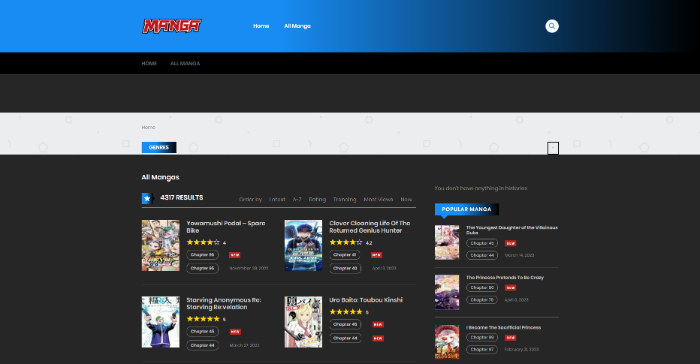700x364 pixels.
Task: Click NEW badge on Youngest Daughter
Action: tap(510, 243)
